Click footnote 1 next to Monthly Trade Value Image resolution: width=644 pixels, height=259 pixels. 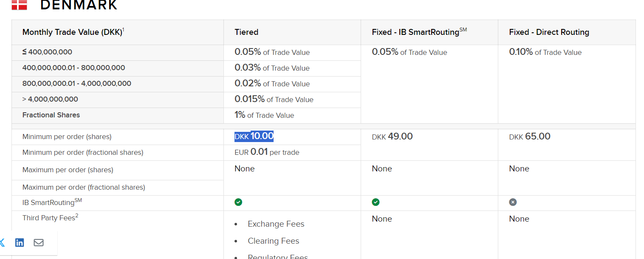[123, 30]
